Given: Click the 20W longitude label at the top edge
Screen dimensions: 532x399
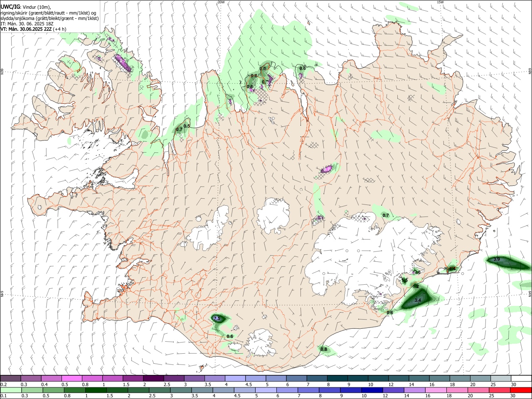Looking at the screenshot, I should click(x=221, y=2).
